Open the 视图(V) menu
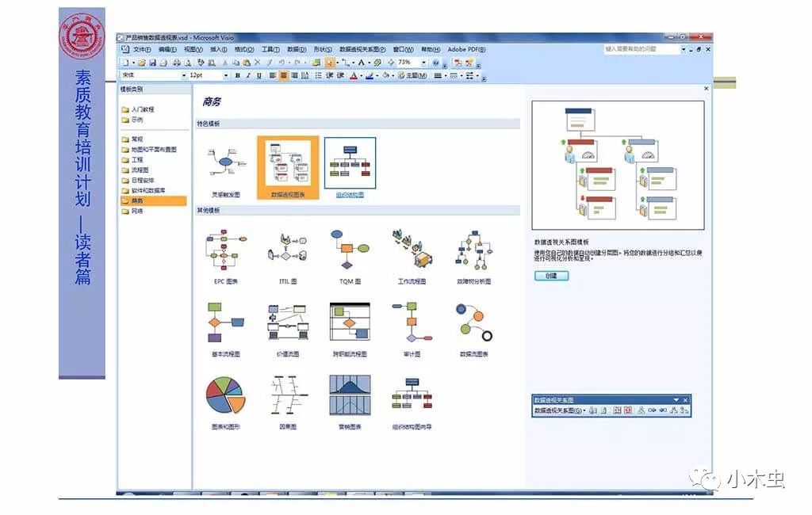 coord(193,49)
